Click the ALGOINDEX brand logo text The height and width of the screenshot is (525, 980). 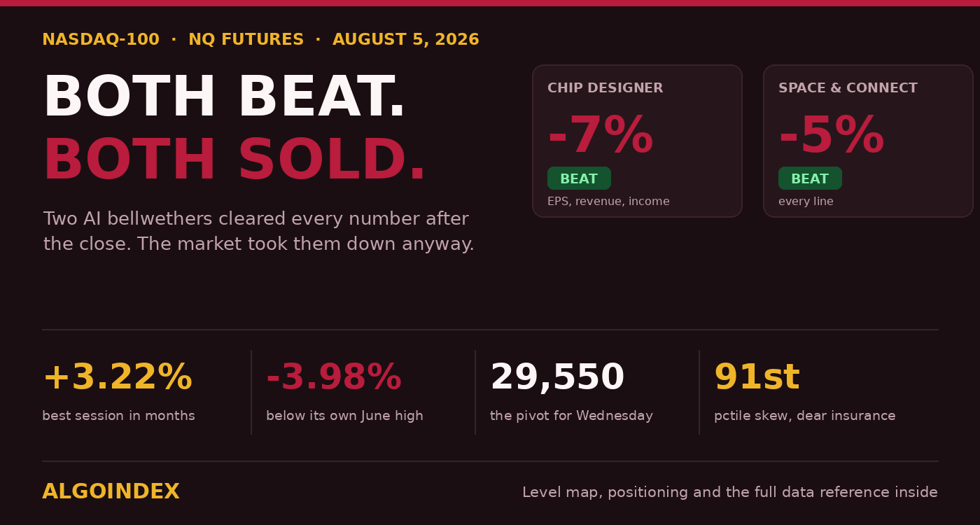click(x=111, y=492)
